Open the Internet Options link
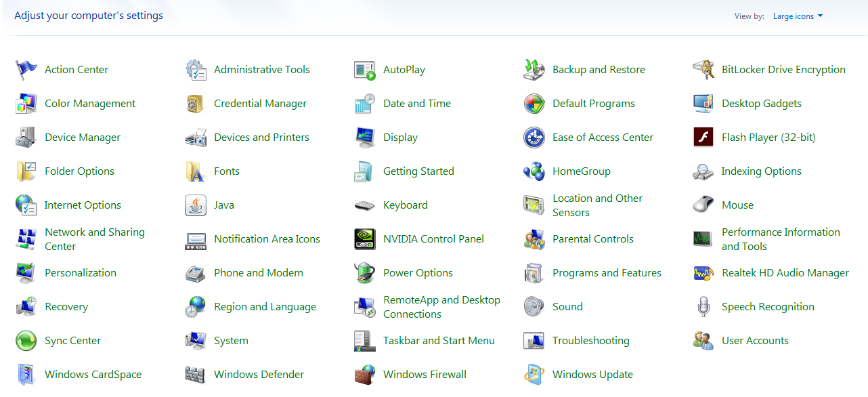The height and width of the screenshot is (397, 868). pos(83,205)
